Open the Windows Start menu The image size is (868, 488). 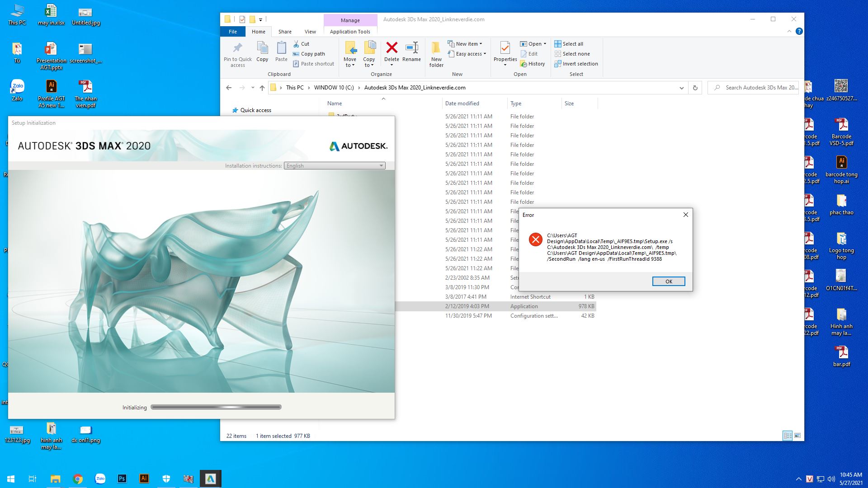(x=11, y=479)
